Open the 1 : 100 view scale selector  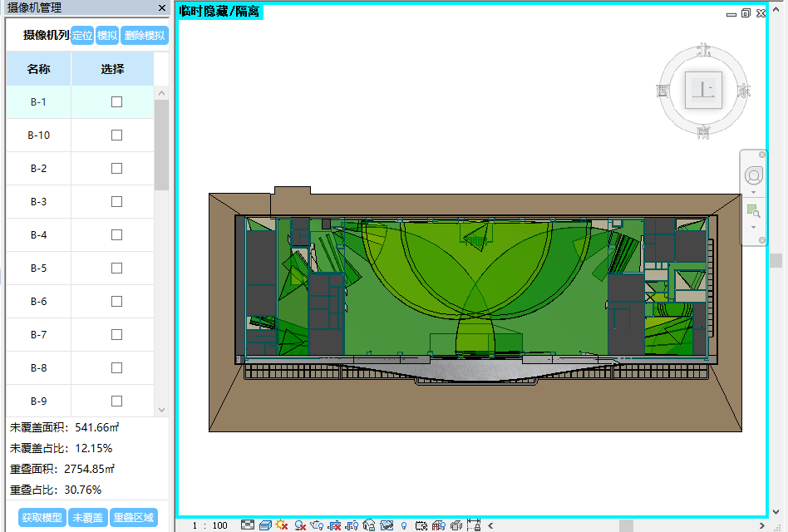click(209, 525)
